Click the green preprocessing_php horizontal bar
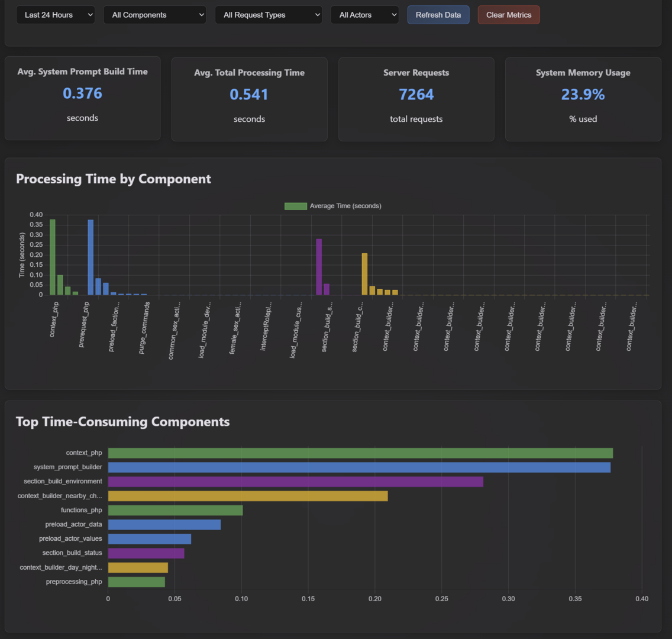The image size is (672, 639). [x=136, y=582]
